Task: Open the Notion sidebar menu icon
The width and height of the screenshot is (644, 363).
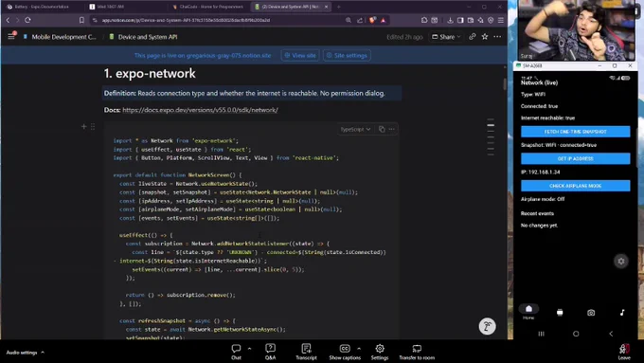Action: (11, 37)
